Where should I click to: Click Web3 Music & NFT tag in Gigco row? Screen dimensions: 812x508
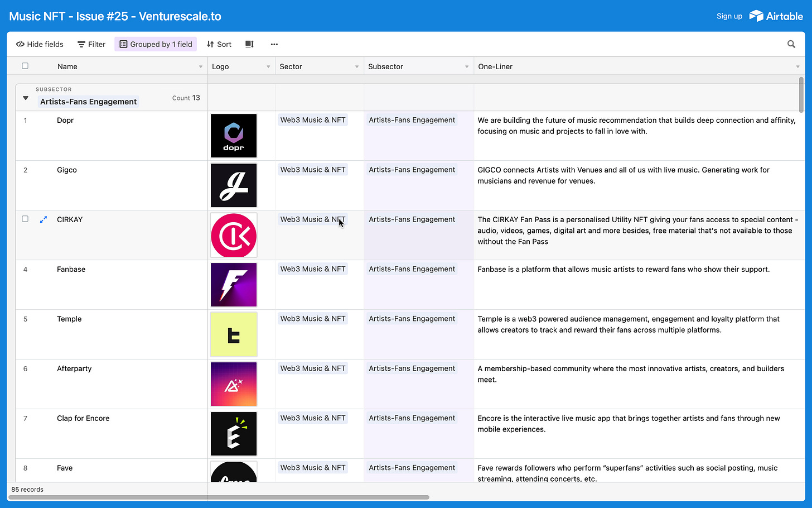(x=313, y=170)
